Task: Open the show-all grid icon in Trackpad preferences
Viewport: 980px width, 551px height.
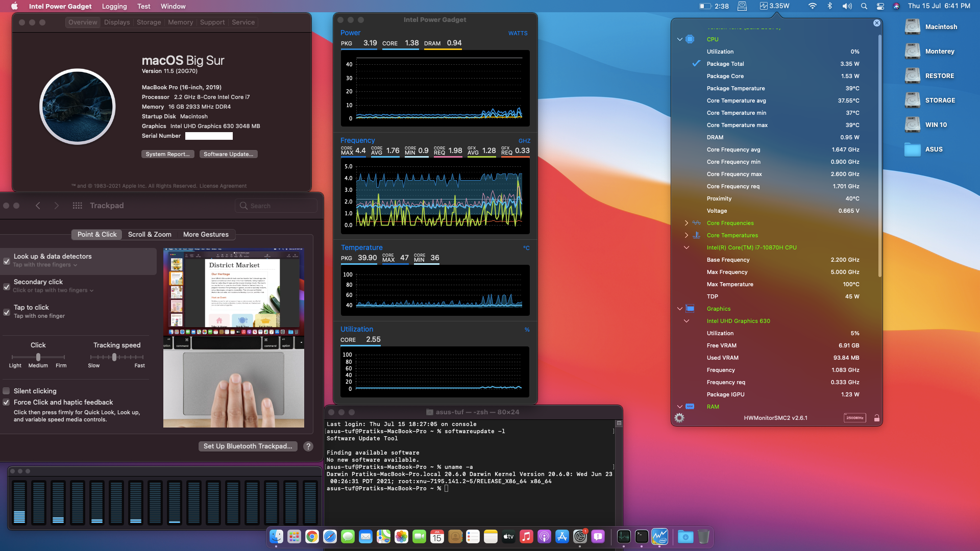Action: (78, 206)
